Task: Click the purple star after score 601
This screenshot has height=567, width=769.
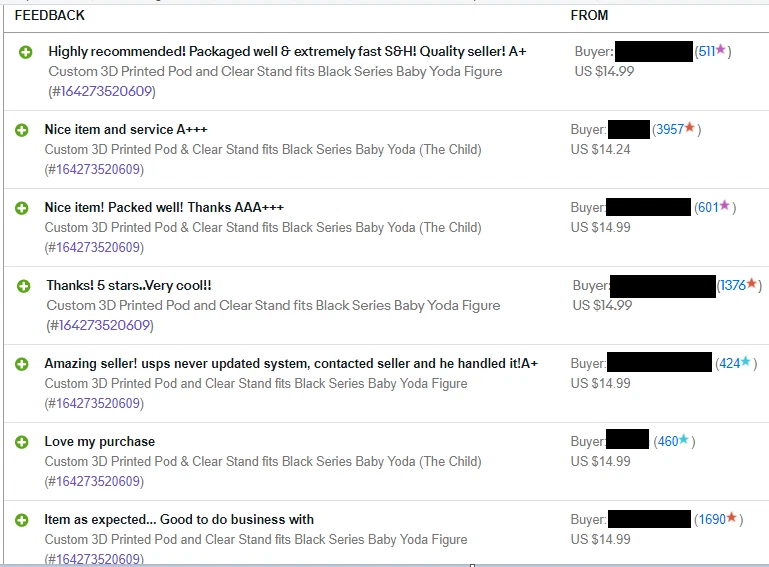Action: coord(725,206)
